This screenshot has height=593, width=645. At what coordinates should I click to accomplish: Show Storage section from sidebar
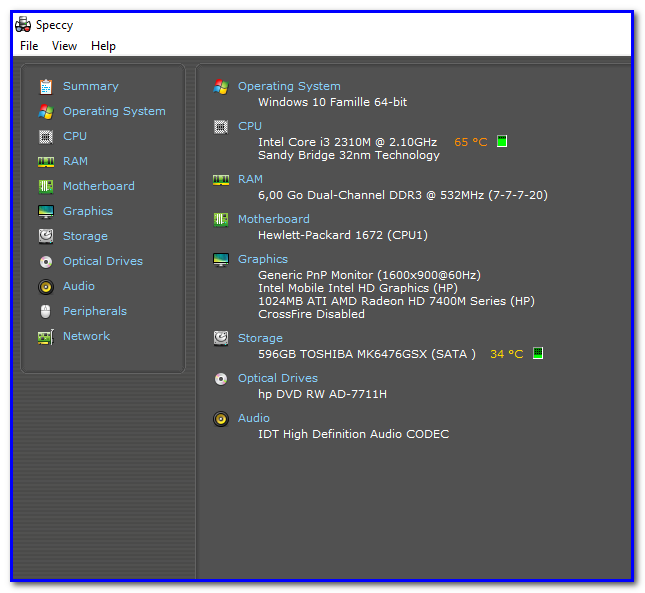[85, 236]
